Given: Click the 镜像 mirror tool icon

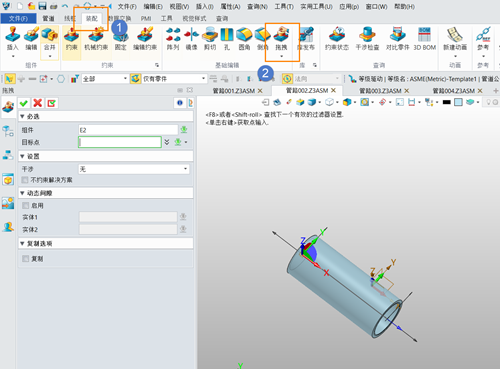Looking at the screenshot, I should 191,35.
